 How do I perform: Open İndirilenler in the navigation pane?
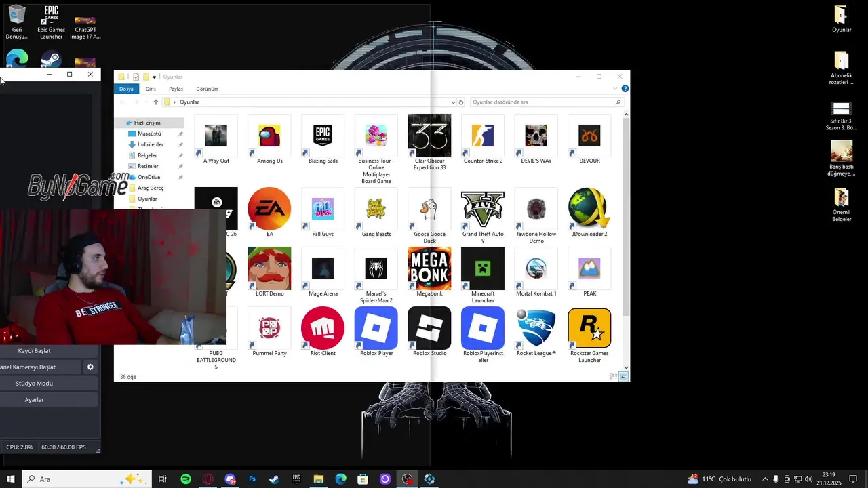(149, 144)
